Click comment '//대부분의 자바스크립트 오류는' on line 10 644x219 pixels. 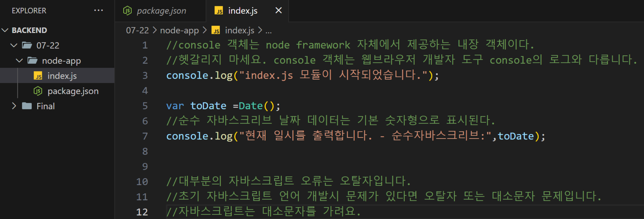click(250, 181)
